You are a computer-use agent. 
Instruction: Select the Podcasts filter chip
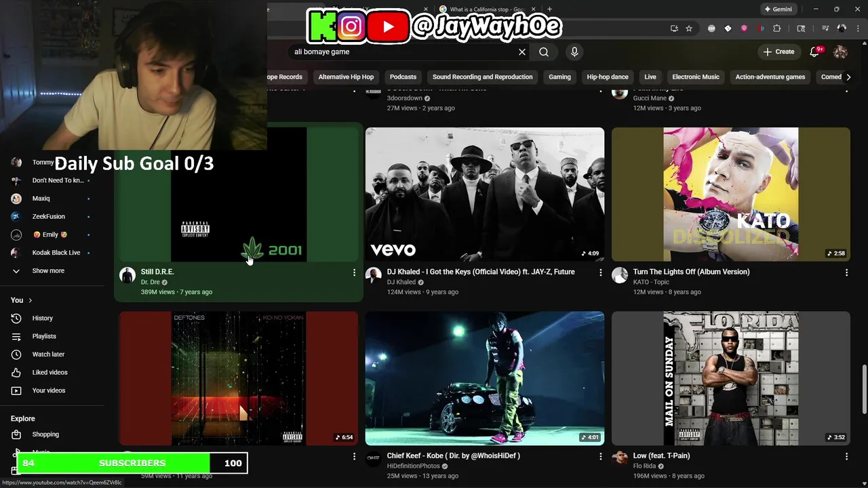(403, 77)
